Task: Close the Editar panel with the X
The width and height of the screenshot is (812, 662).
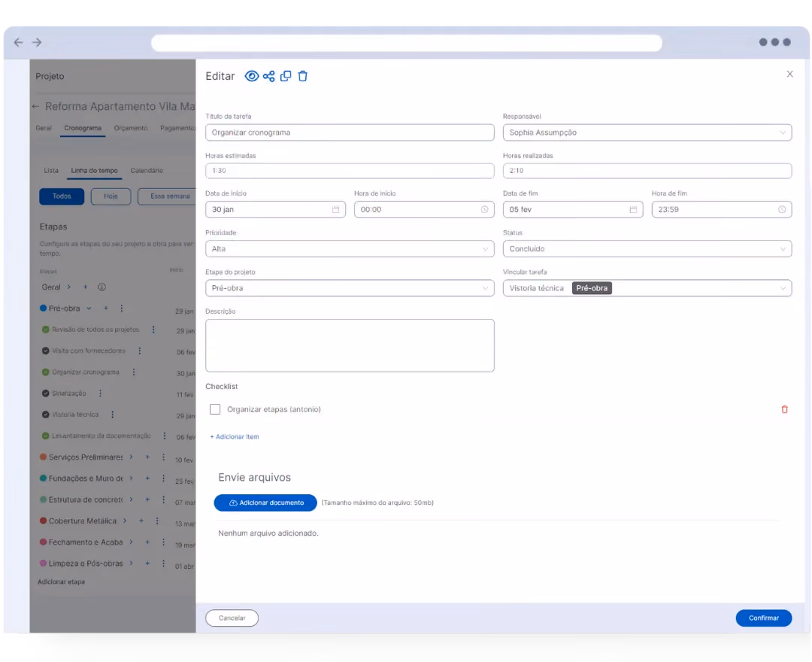Action: coord(789,74)
